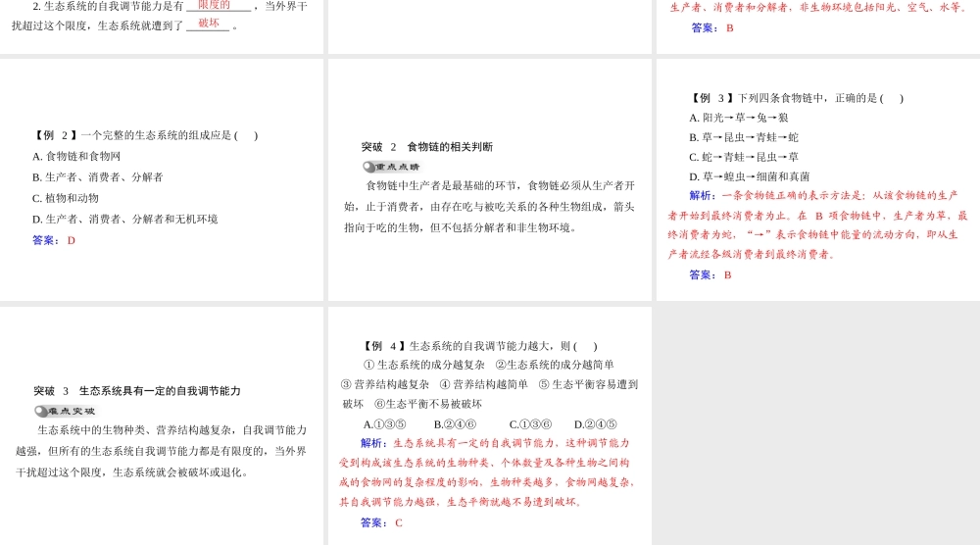Choose option C. 植物和动物
The height and width of the screenshot is (545, 980).
66,198
